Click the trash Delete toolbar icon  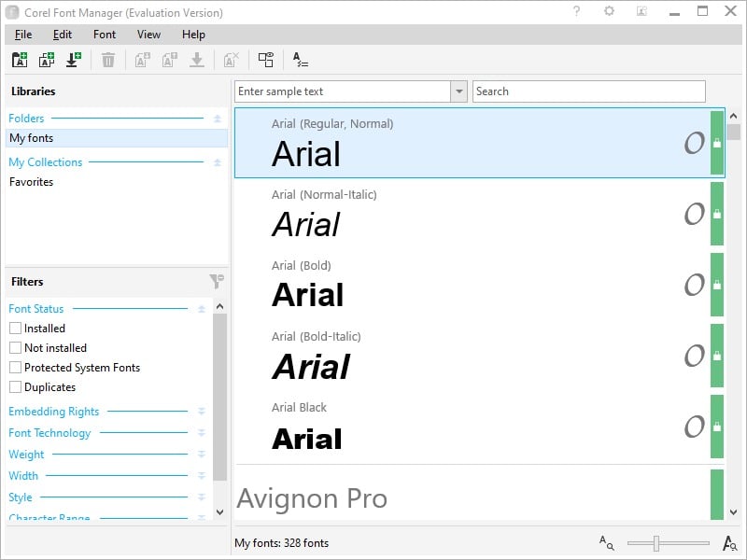click(x=108, y=60)
